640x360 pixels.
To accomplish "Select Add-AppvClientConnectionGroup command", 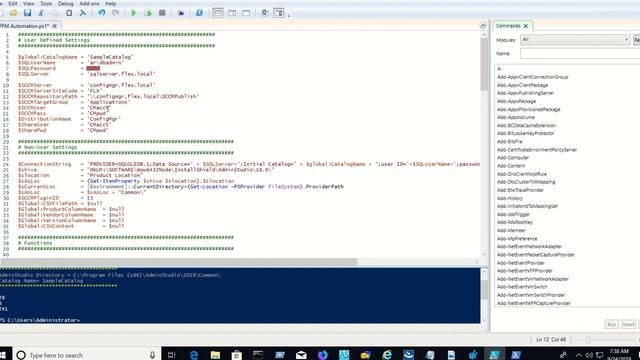I will (x=532, y=77).
